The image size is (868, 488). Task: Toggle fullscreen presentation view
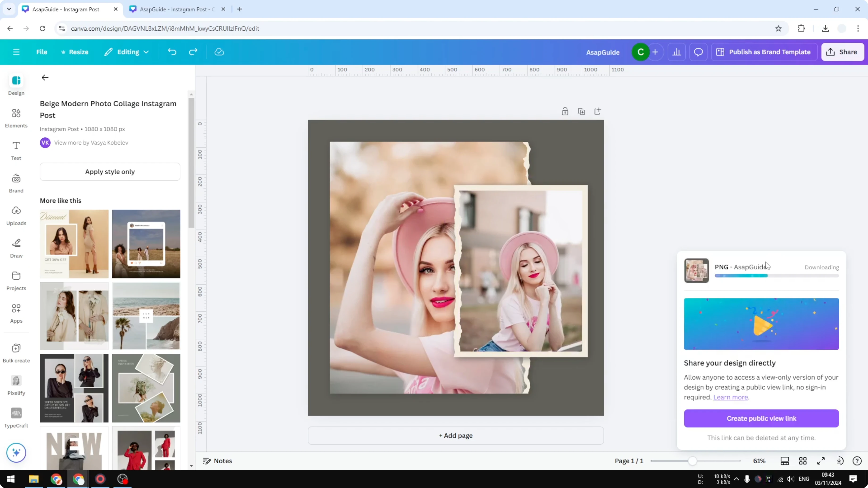click(821, 461)
